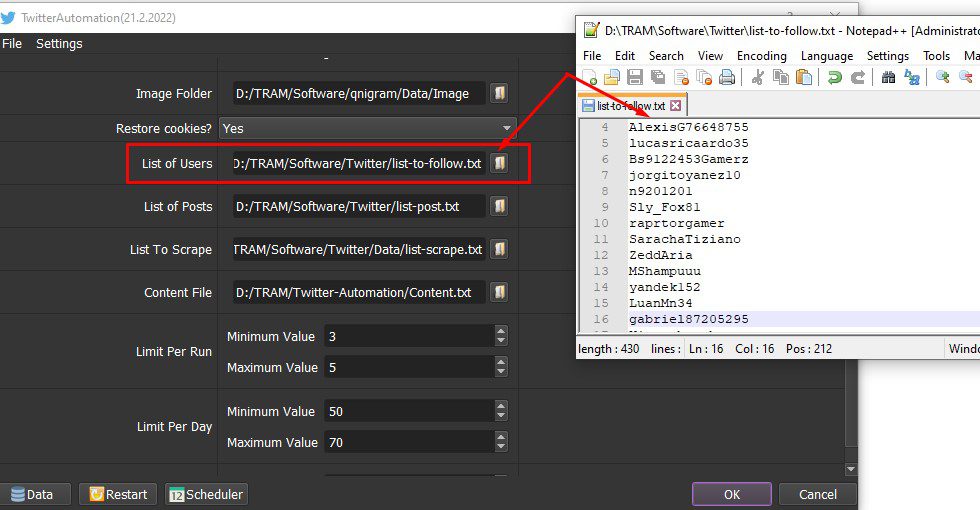Open the Settings menu in TwitterAutomation
980x510 pixels.
[59, 44]
